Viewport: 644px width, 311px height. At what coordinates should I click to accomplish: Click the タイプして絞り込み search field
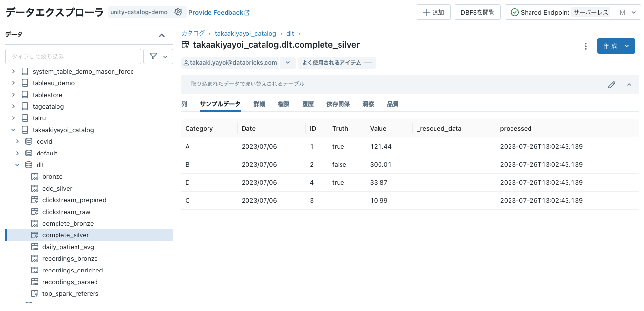tap(73, 56)
